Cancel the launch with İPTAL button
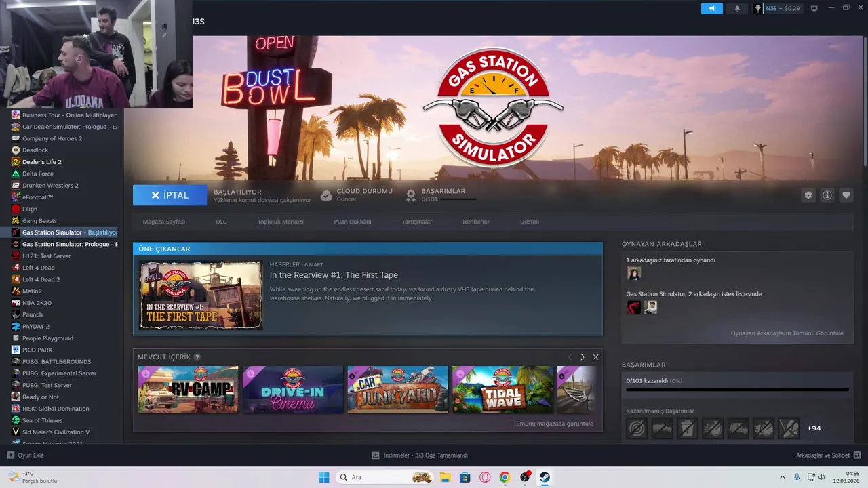Screen dimensions: 868x488 coord(170,195)
